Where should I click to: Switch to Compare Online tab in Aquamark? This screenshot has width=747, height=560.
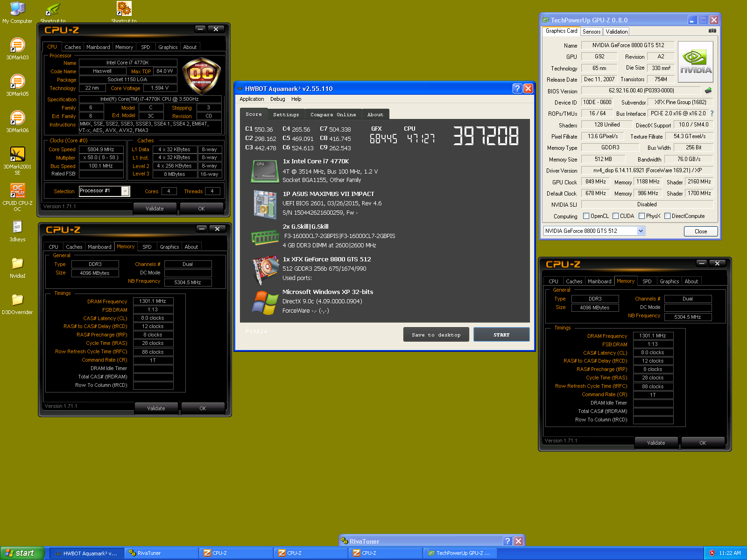333,114
